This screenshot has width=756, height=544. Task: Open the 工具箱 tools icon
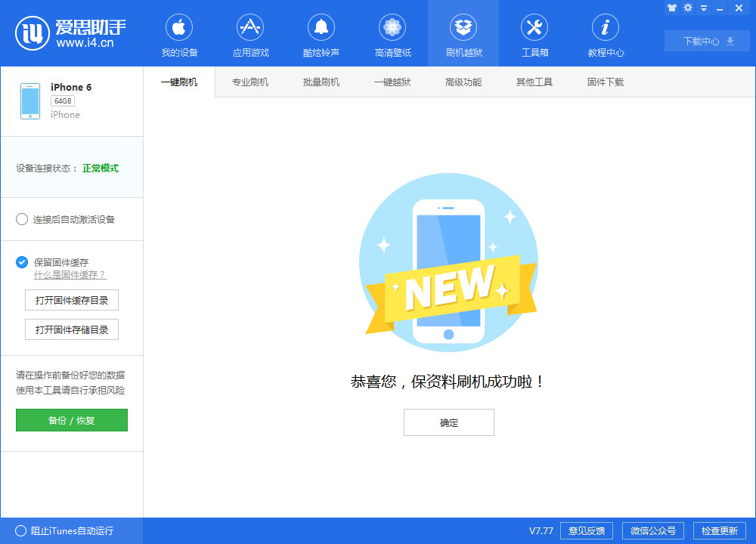point(534,33)
